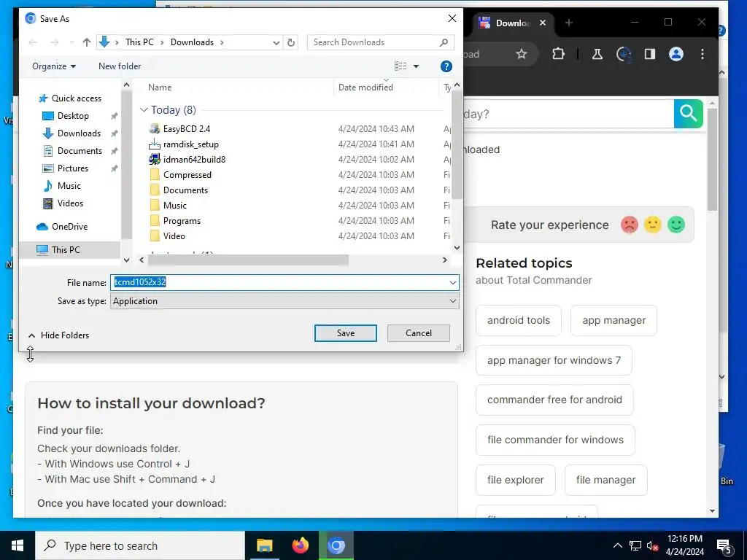Click the Up one level arrow in Save As

(x=86, y=42)
